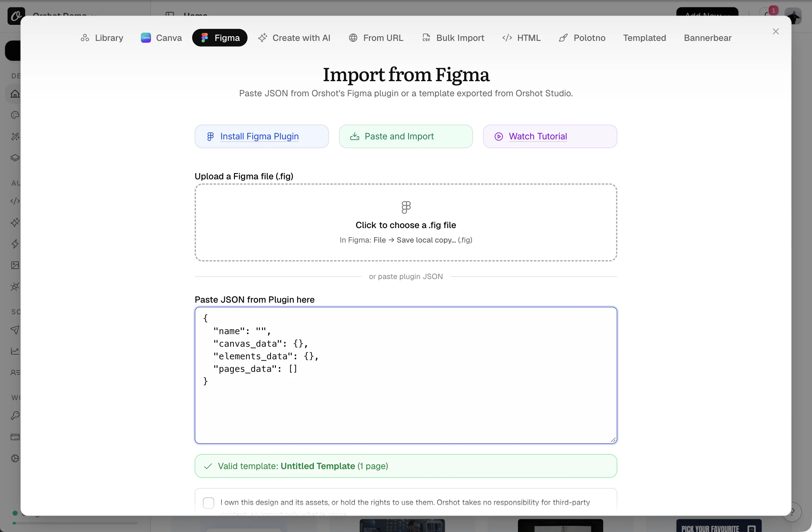The image size is (812, 532).
Task: Click the 'or paste plugin JSON' text
Action: 406,277
